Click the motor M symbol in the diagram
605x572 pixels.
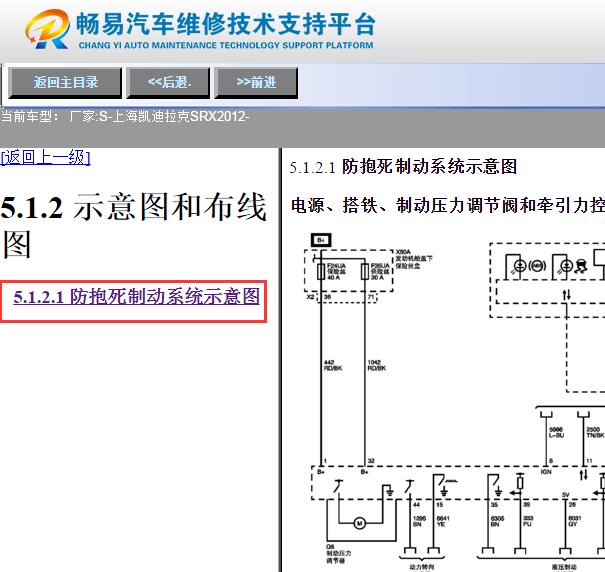click(360, 523)
